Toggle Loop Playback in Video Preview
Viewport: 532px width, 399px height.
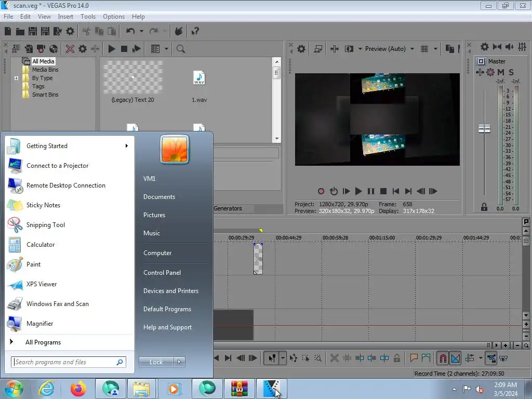pos(334,191)
